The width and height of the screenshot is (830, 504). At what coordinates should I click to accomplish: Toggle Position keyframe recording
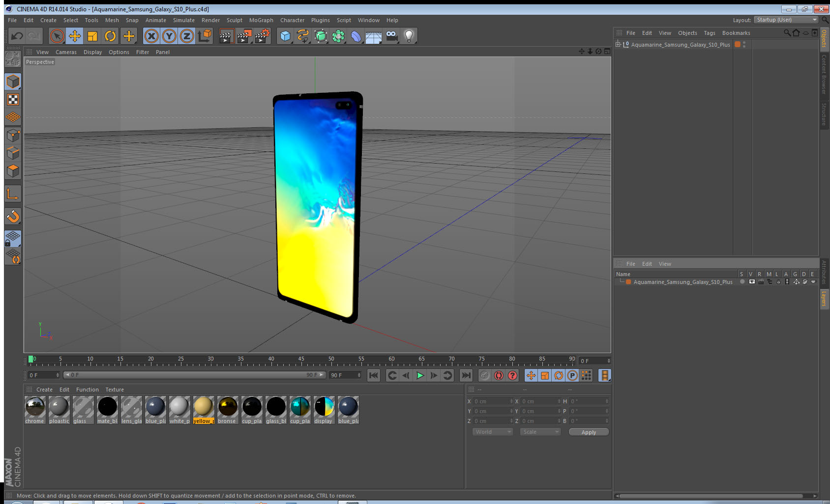531,376
